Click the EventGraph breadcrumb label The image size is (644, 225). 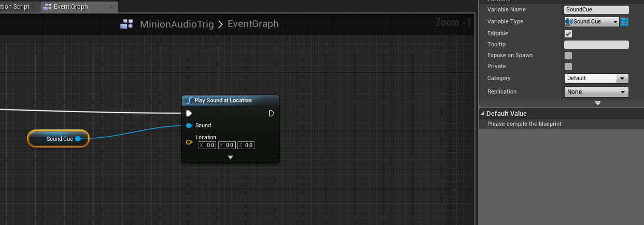pyautogui.click(x=253, y=24)
